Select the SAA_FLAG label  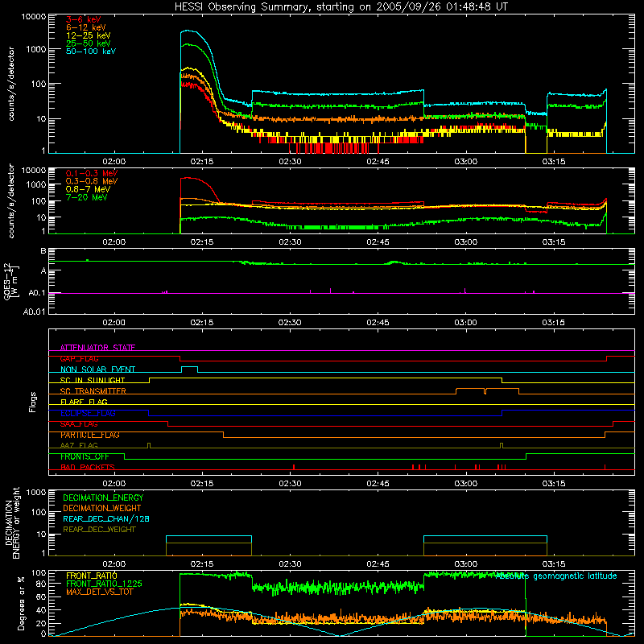(x=79, y=424)
